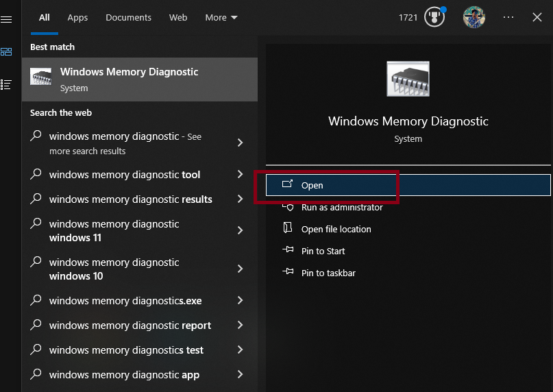Search web for 'windows memory diagnostics.exe'
This screenshot has height=392, width=553.
[125, 301]
